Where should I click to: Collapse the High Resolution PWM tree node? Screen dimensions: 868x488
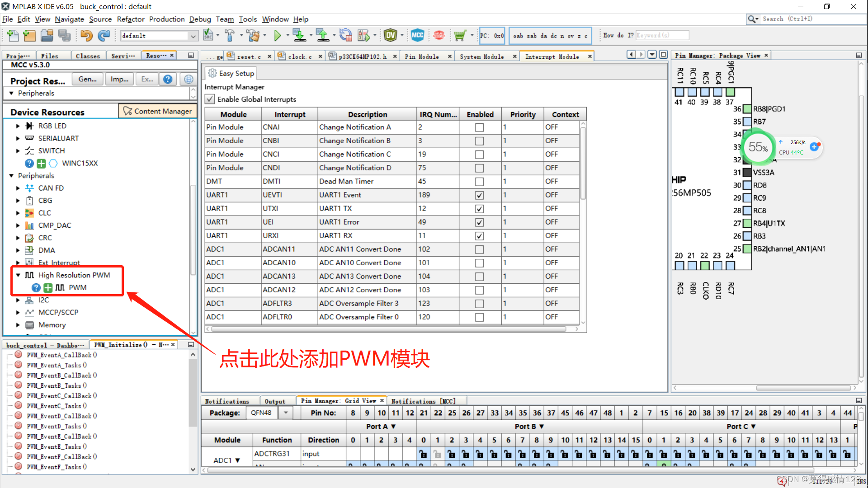[18, 275]
